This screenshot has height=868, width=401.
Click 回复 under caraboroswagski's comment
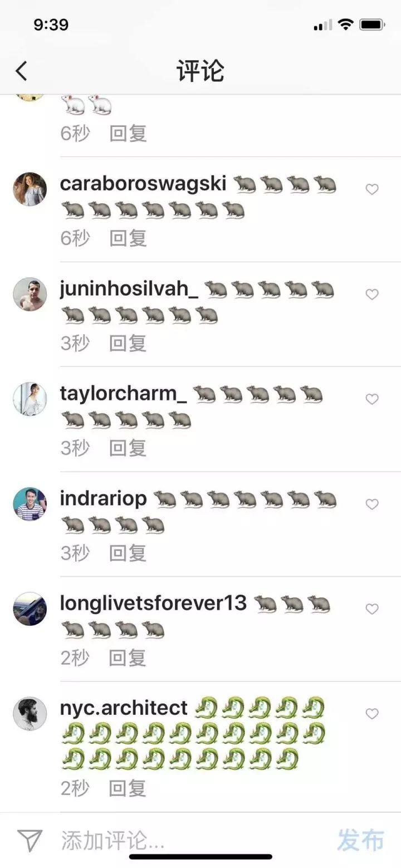click(x=128, y=238)
